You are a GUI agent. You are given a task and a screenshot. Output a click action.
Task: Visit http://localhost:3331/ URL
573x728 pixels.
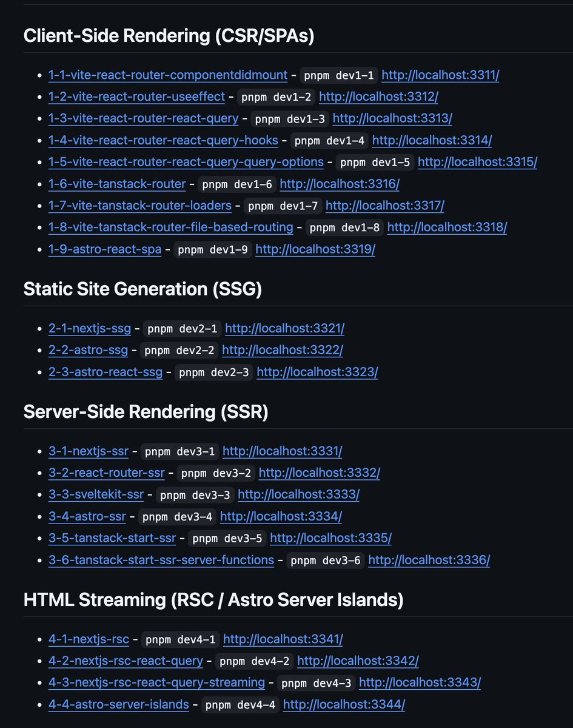[x=283, y=451]
